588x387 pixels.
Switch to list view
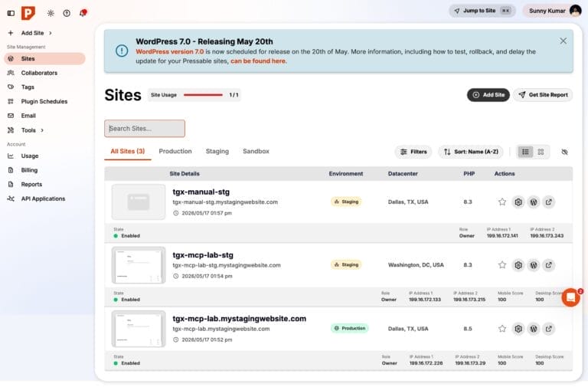click(x=525, y=152)
